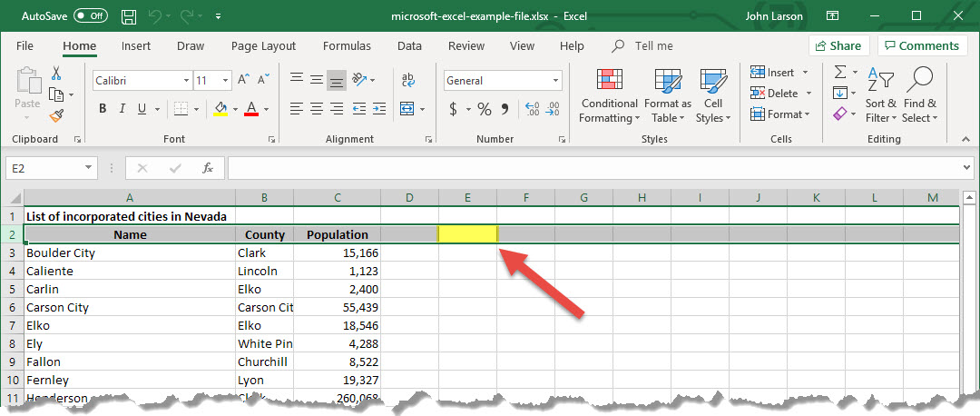This screenshot has width=980, height=416.
Task: Open the Comments pane button
Action: (922, 46)
